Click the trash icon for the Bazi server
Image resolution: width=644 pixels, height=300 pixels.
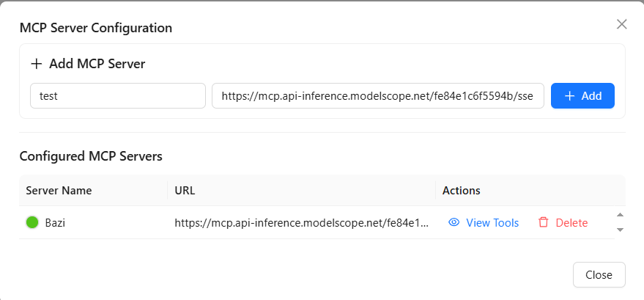[543, 223]
